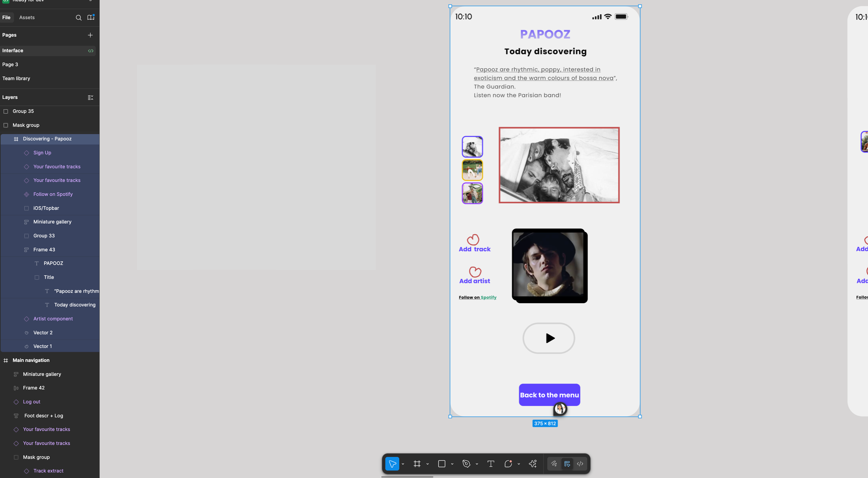Viewport: 868px width, 478px height.
Task: Open the AI Actions sparkle tool
Action: pos(533,464)
